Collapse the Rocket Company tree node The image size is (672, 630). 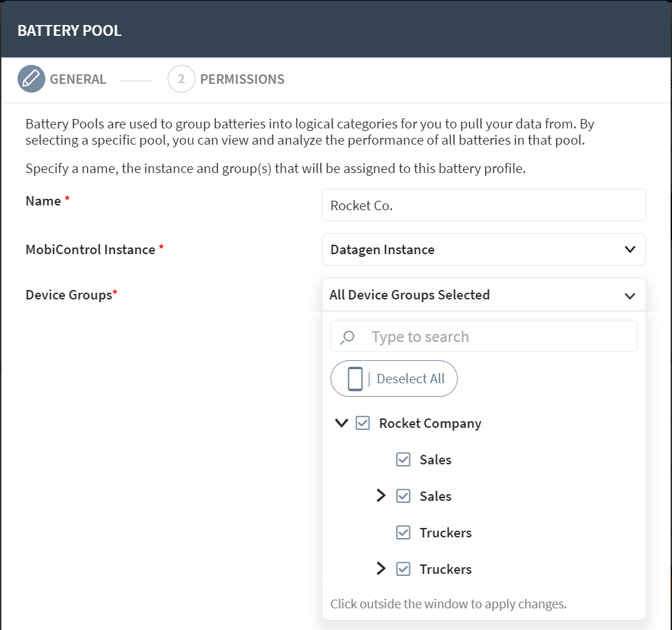tap(341, 423)
